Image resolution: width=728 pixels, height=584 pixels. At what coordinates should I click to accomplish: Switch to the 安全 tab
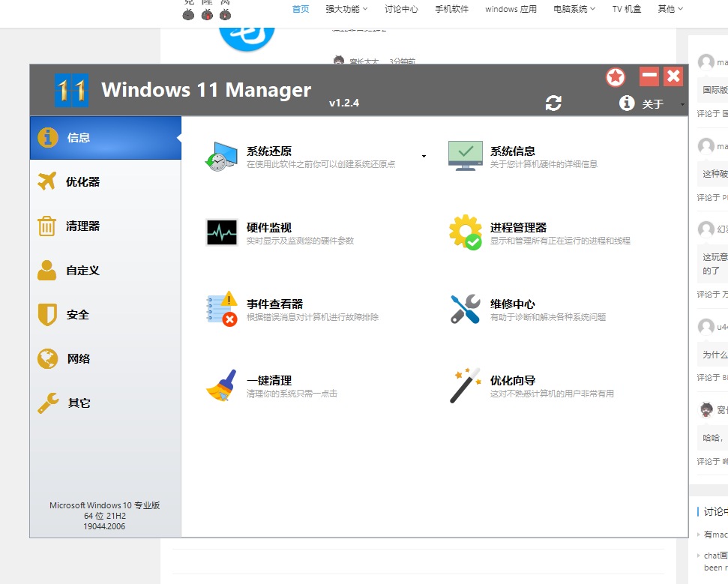tap(106, 315)
